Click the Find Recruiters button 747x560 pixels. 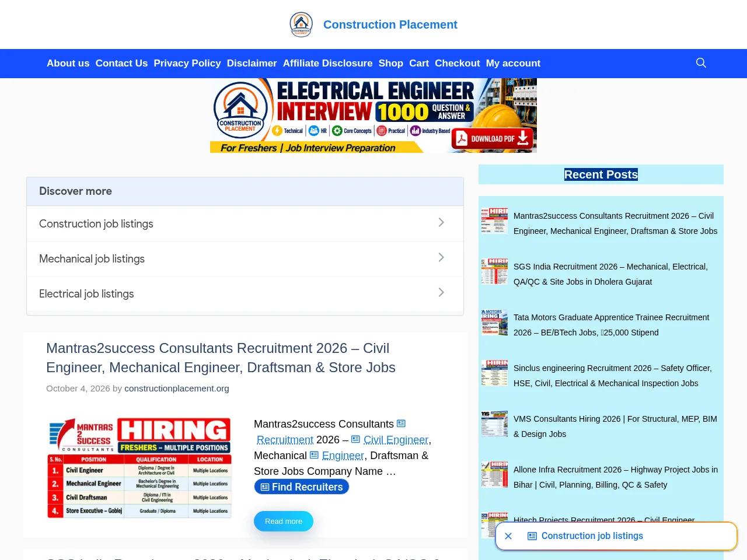coord(302,487)
